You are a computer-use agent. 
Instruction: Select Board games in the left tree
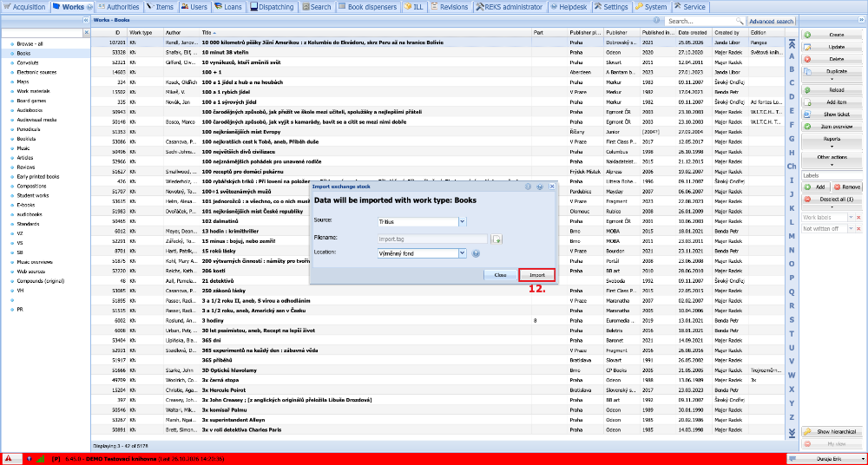[x=31, y=101]
